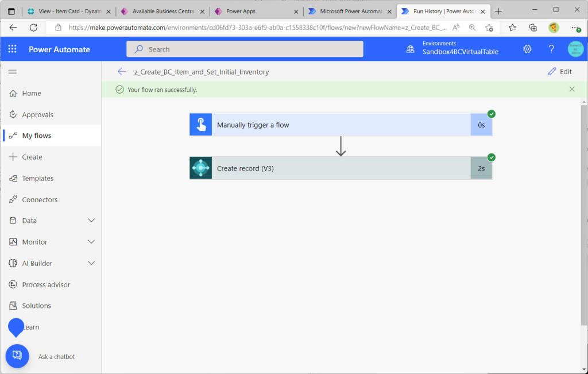
Task: Click the Connectors plug icon
Action: pos(13,199)
